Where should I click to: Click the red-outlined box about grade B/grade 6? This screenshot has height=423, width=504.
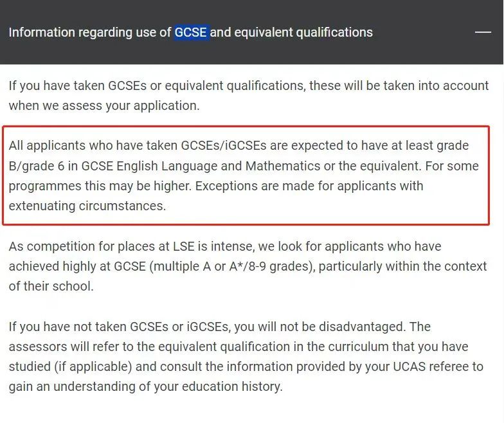tap(246, 175)
